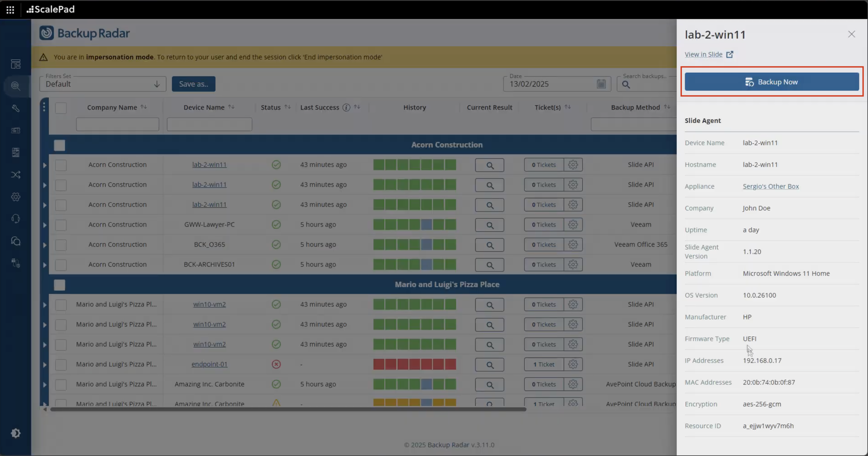Image resolution: width=868 pixels, height=456 pixels.
Task: Click magnifier result icon for BCK_O365
Action: click(x=489, y=245)
